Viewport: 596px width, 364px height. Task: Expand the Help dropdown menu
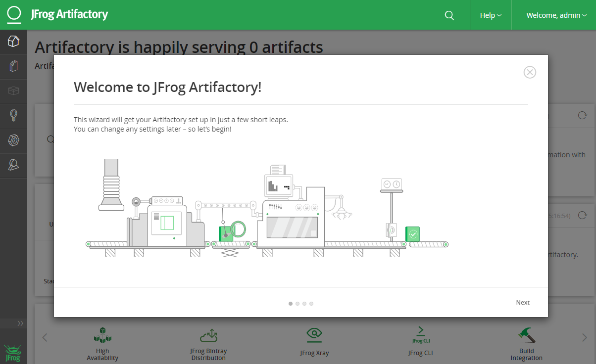point(491,15)
